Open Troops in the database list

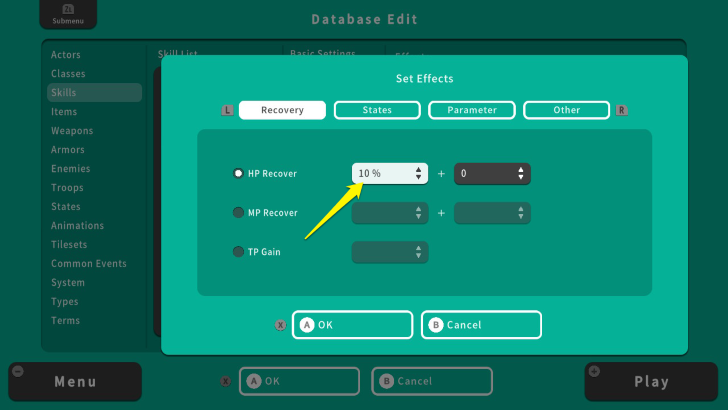67,188
